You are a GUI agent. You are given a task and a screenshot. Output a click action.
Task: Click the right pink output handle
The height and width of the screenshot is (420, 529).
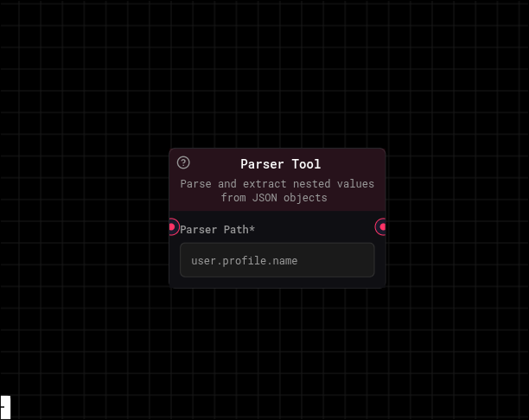click(382, 227)
